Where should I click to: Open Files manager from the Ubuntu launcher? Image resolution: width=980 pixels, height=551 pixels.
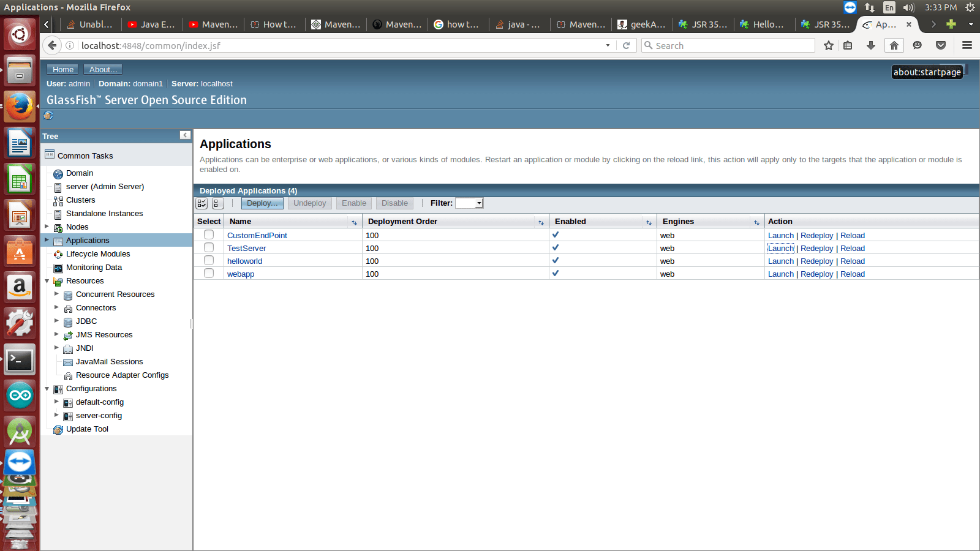20,70
